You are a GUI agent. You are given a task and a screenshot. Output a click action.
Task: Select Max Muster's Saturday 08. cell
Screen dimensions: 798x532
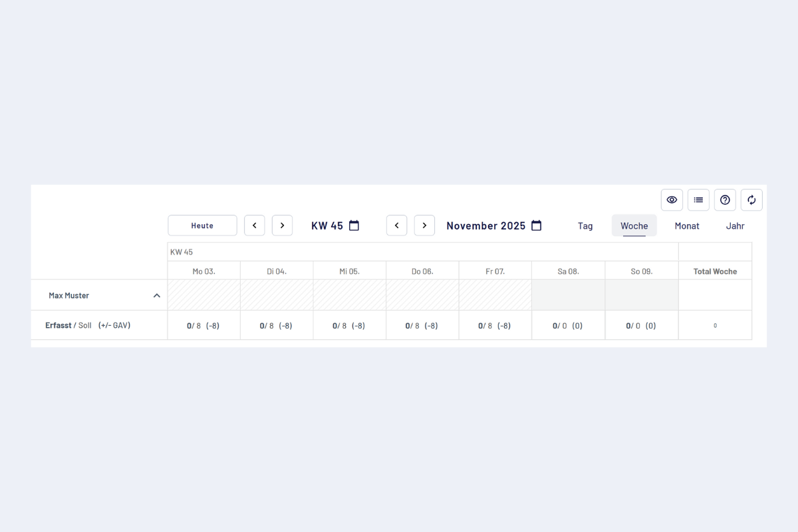point(569,295)
